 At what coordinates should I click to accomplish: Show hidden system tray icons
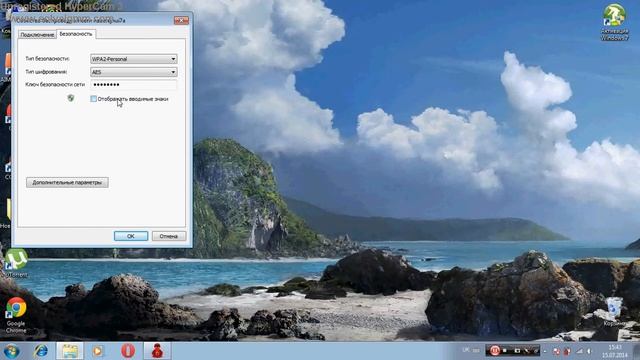pyautogui.click(x=545, y=351)
